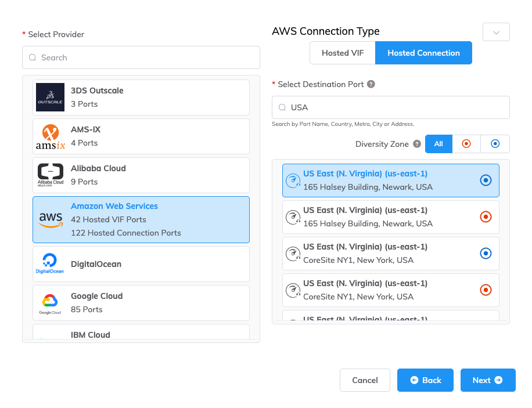Switch to the Hosted VIF tab

(342, 52)
